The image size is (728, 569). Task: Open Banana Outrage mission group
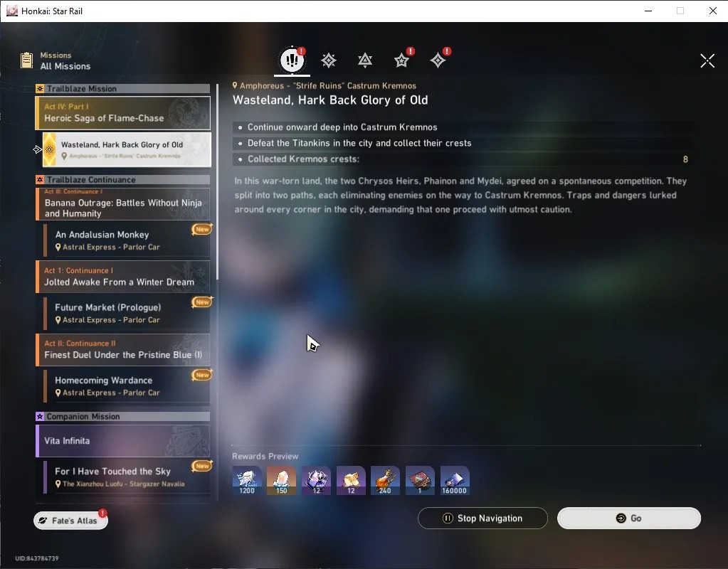122,203
